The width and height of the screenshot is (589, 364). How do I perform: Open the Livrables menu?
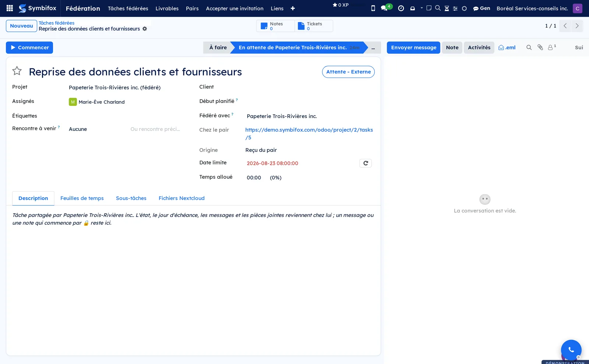tap(167, 8)
